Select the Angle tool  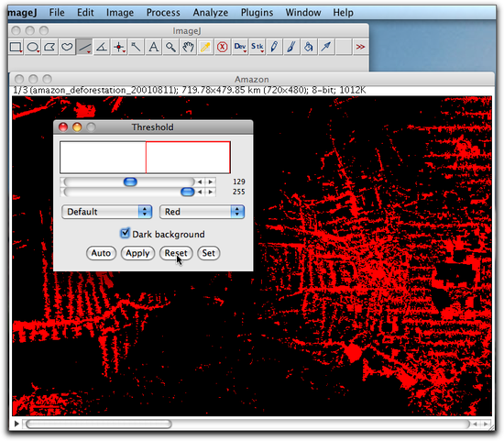(102, 48)
